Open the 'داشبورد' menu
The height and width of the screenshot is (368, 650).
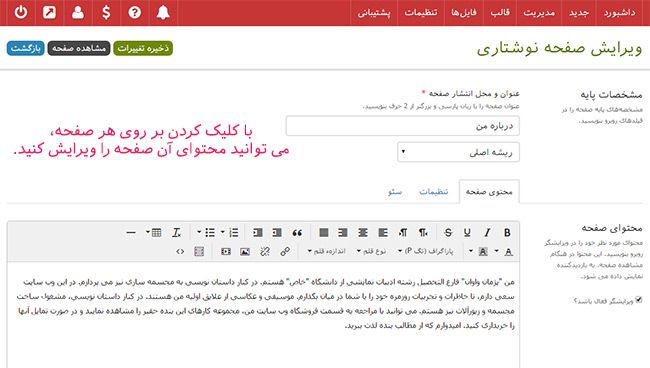[x=619, y=13]
